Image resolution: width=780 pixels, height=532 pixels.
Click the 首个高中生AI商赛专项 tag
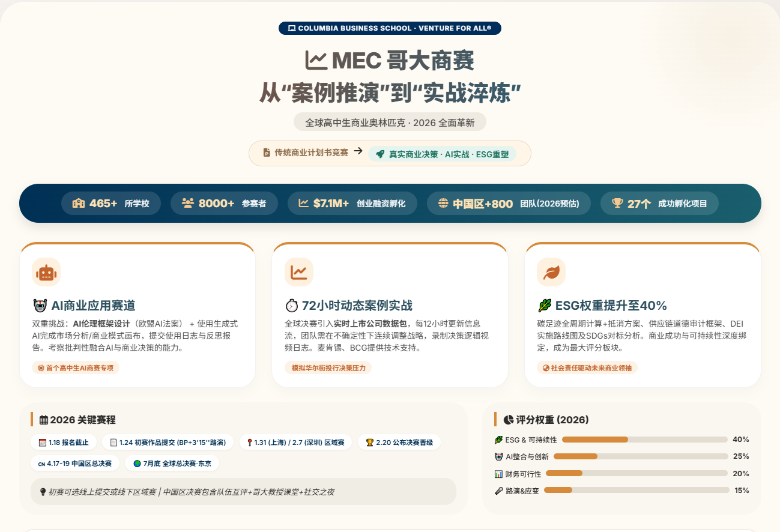(76, 368)
